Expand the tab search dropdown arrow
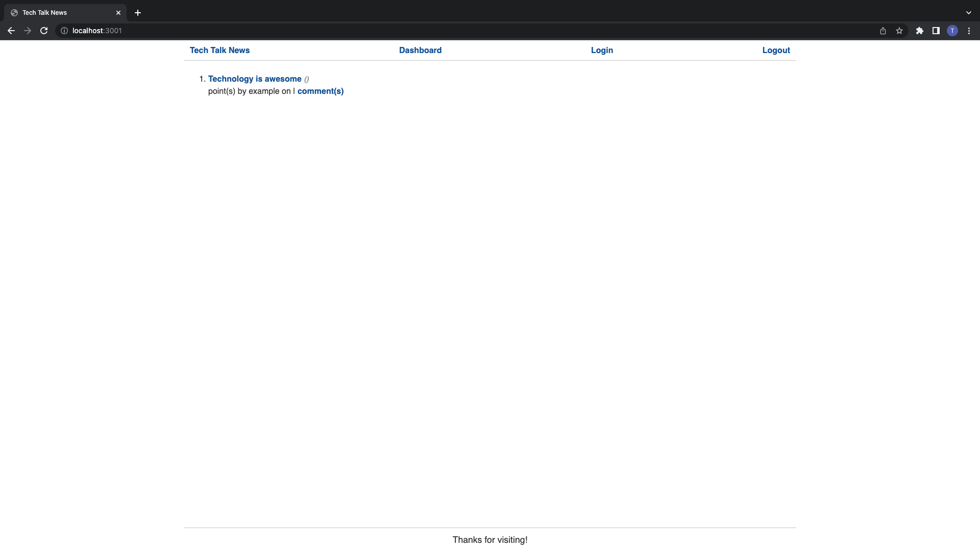Screen dimensions: 980x551 click(969, 13)
